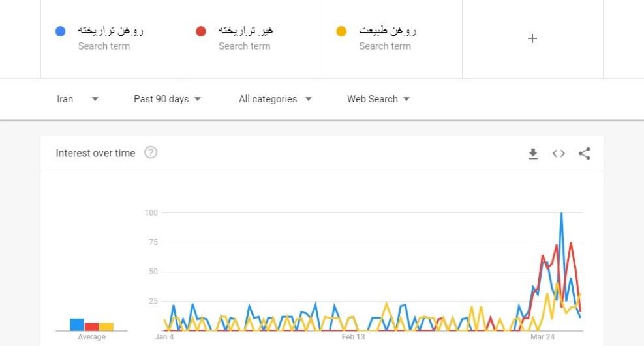
Task: Download the Interest over time data
Action: coord(533,154)
